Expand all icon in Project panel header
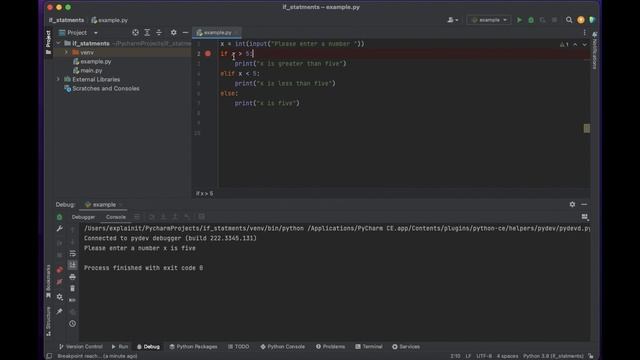The image size is (640, 360). 147,33
